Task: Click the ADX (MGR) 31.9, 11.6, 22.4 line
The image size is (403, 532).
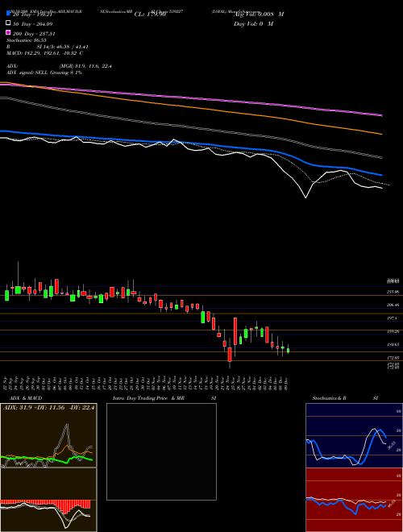Action: tap(59, 66)
